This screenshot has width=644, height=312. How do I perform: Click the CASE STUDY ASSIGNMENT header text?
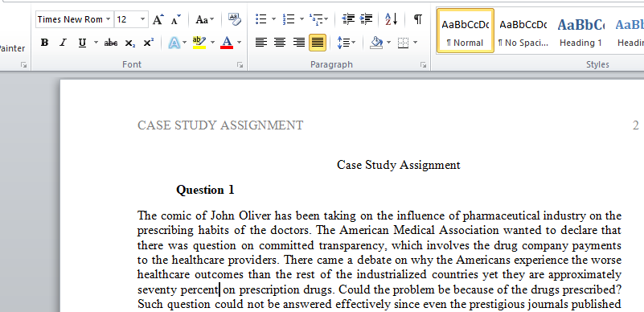220,125
